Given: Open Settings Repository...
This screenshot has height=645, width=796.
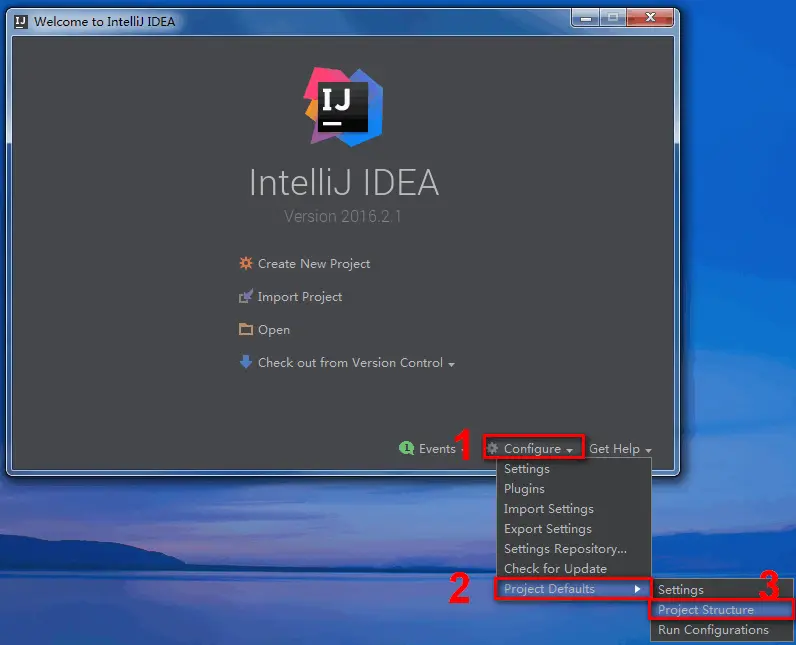Looking at the screenshot, I should tap(574, 549).
